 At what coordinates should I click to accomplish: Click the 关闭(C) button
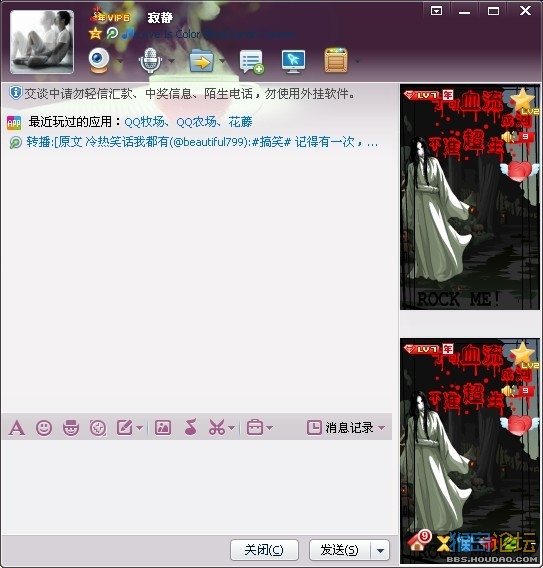264,550
